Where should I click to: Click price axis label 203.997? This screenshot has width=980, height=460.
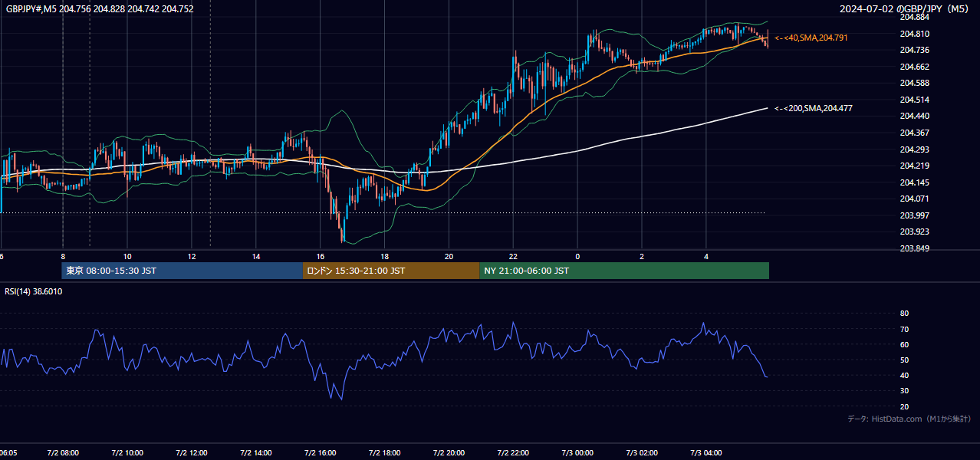click(x=914, y=215)
